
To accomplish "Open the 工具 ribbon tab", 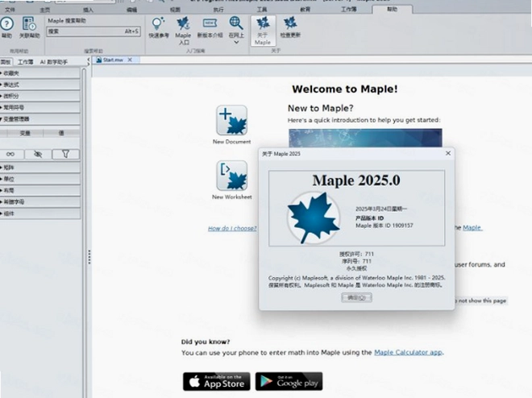I will [x=262, y=10].
